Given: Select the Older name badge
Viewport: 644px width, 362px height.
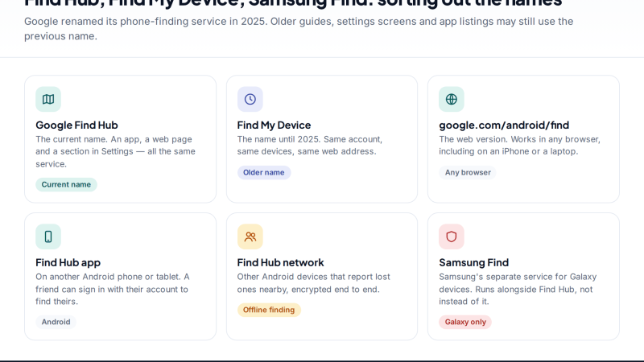Looking at the screenshot, I should pos(264,172).
